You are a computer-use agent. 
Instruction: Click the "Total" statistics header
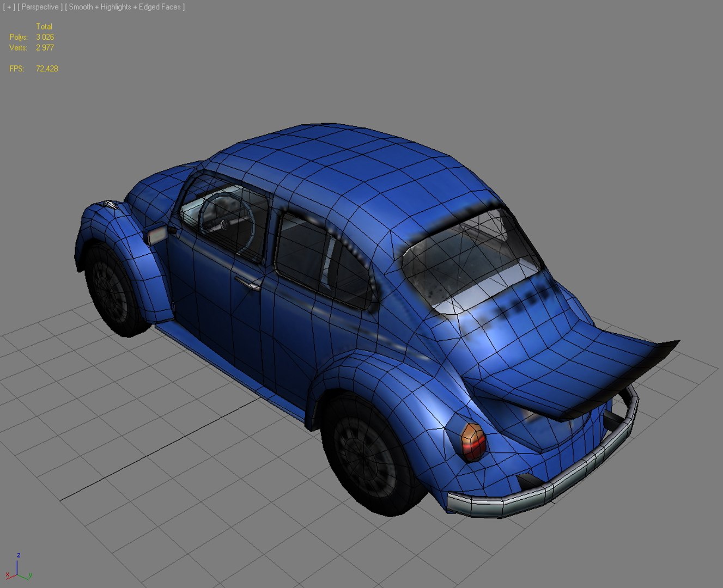44,26
